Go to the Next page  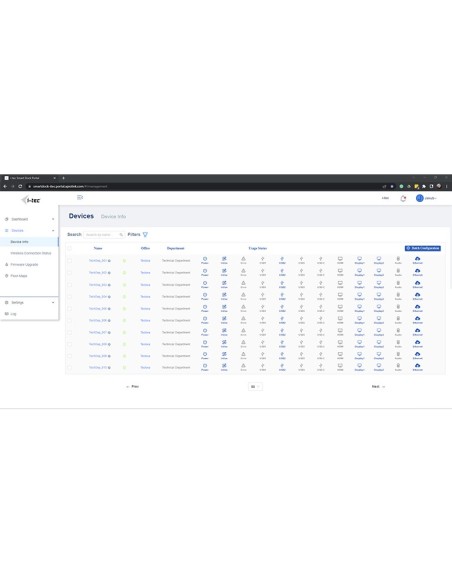click(378, 387)
